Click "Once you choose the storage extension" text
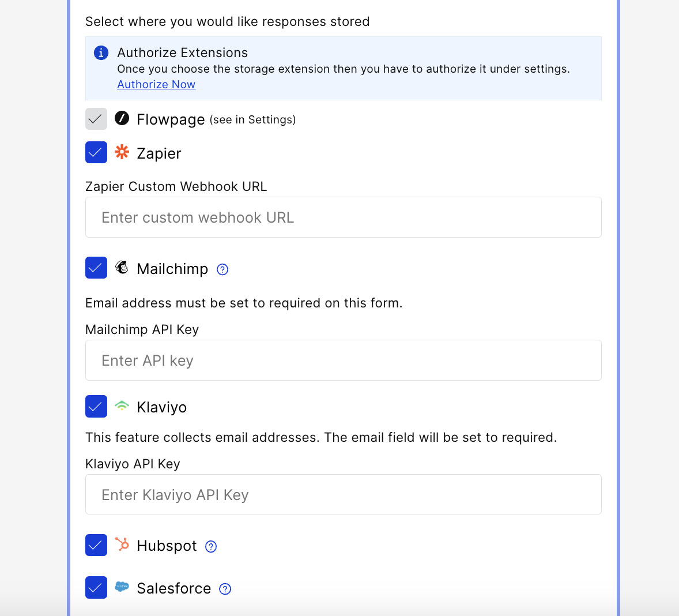679x616 pixels. pyautogui.click(x=344, y=69)
